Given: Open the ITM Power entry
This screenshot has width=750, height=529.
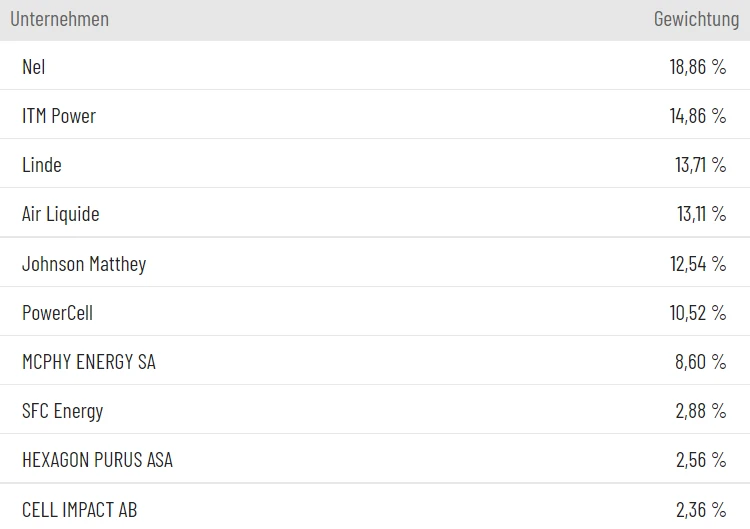Looking at the screenshot, I should [59, 116].
